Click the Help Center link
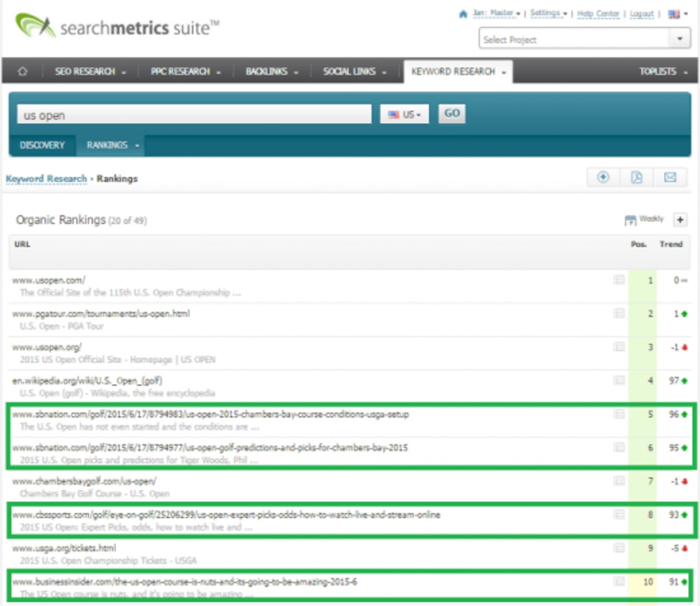This screenshot has width=700, height=606. pyautogui.click(x=598, y=13)
